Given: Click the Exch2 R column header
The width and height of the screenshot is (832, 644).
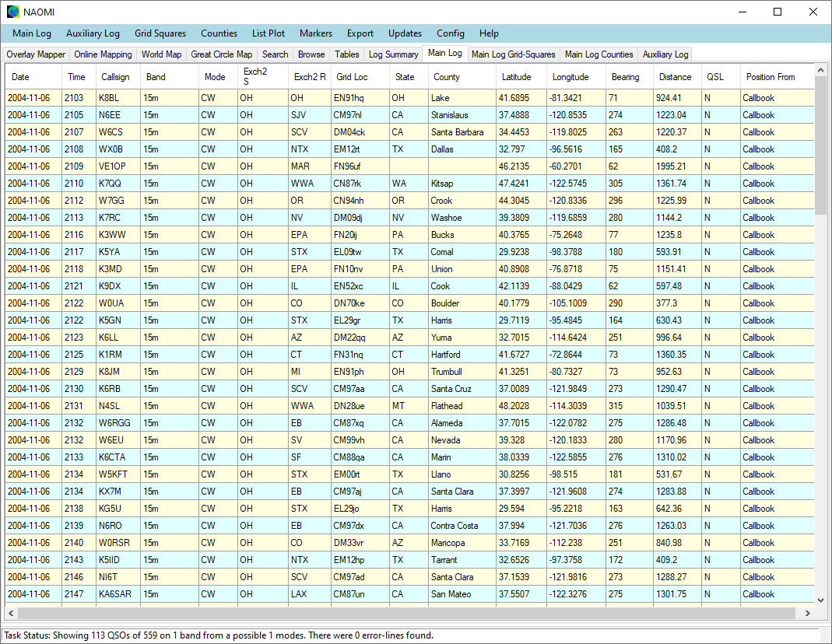Looking at the screenshot, I should 310,77.
